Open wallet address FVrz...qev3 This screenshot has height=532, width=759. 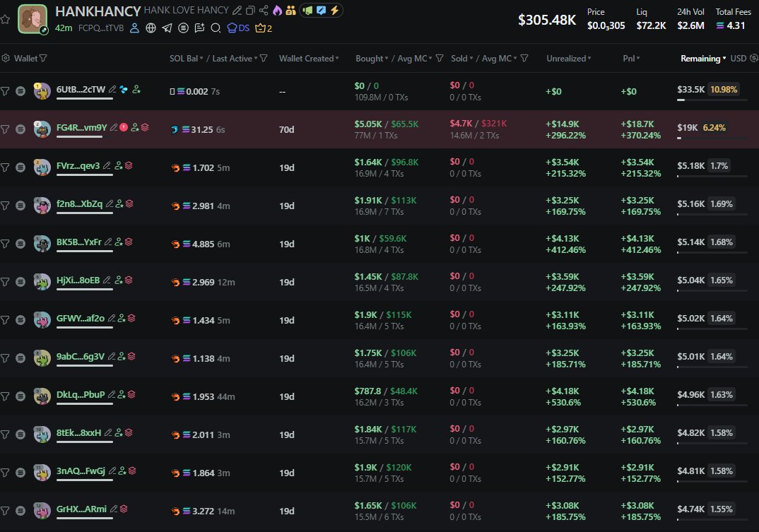pos(78,166)
